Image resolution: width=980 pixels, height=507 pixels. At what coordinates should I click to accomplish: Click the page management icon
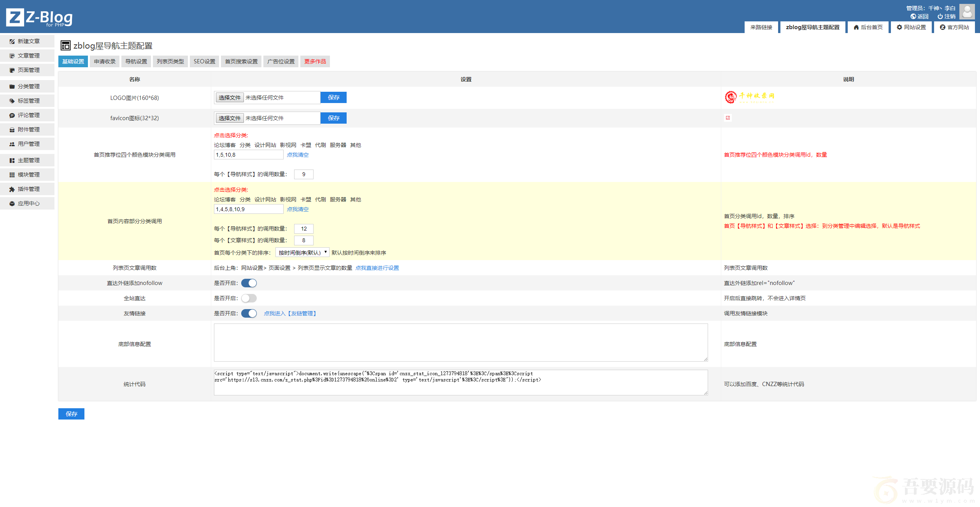click(x=12, y=70)
